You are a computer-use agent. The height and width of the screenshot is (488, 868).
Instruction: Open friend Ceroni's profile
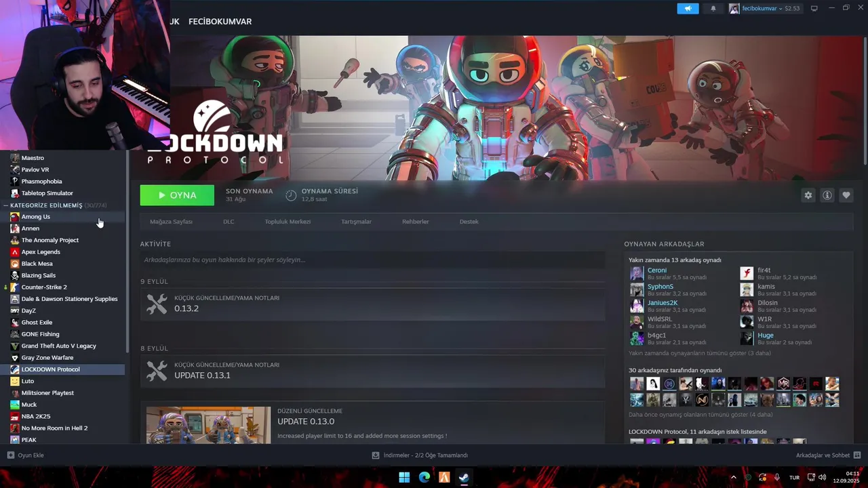pos(657,270)
